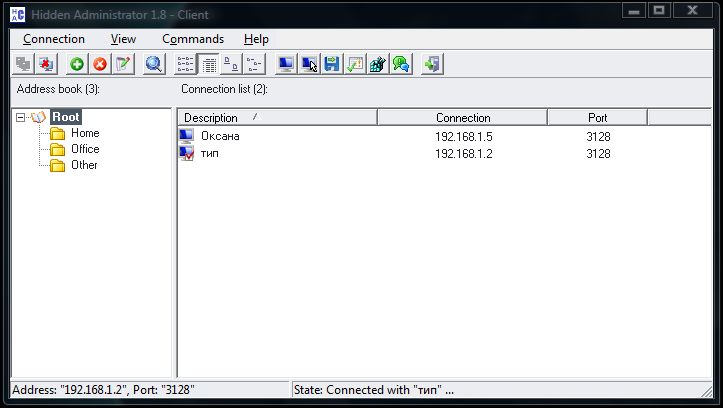Close the Hidden Administrator window
Viewport: 723px width, 408px height.
(x=693, y=10)
